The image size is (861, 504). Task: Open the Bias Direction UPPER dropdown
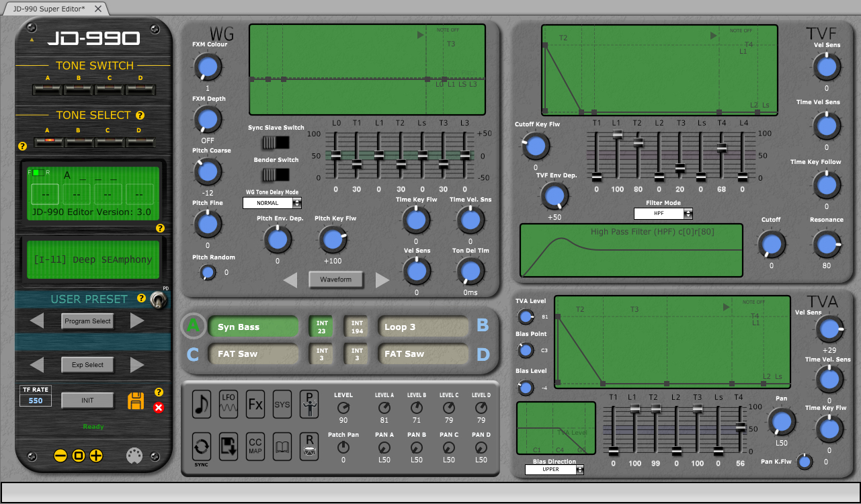click(555, 470)
